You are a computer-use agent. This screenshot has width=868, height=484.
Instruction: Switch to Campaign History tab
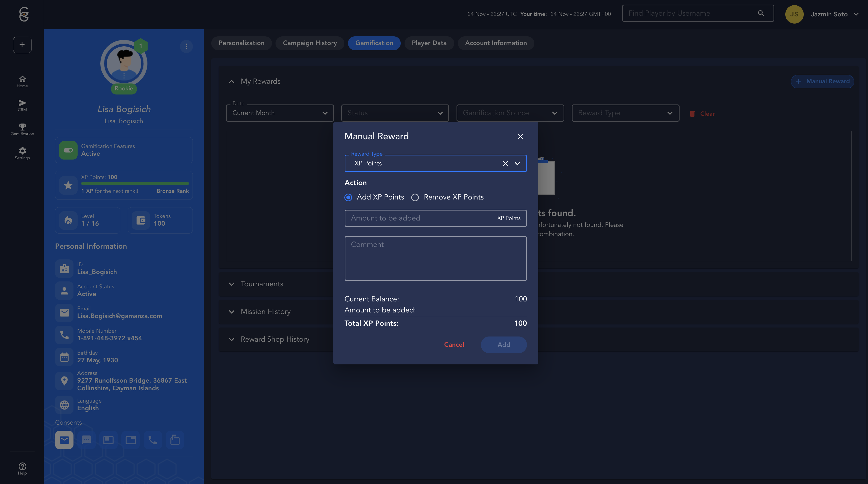tap(310, 43)
